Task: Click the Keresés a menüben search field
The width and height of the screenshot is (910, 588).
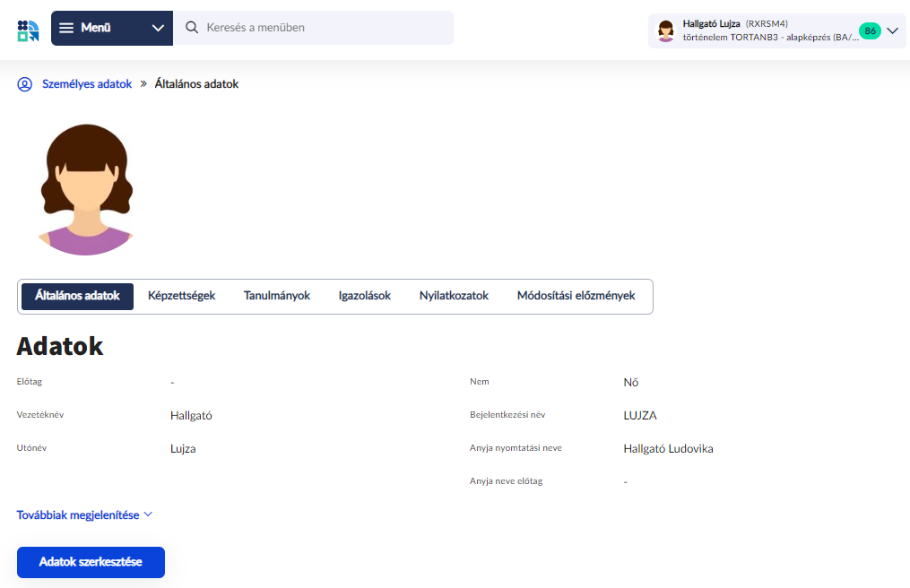Action: coord(323,28)
